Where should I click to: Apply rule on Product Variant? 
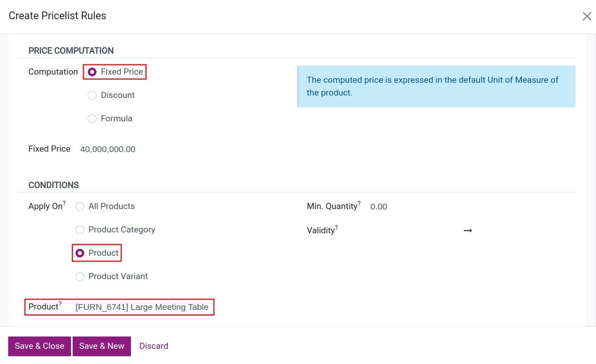pyautogui.click(x=80, y=276)
